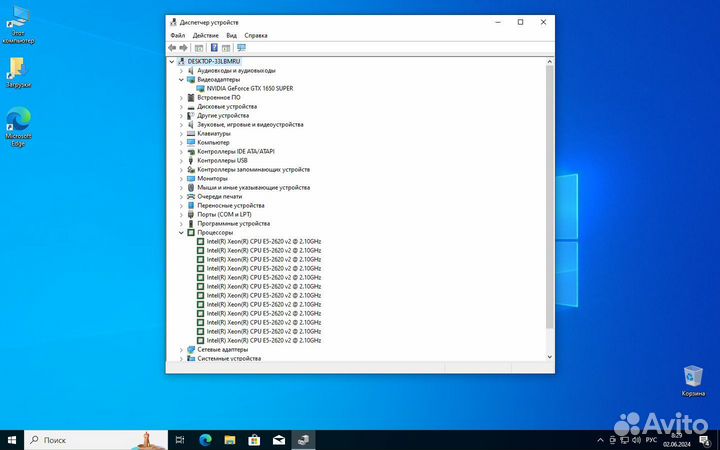720x450 pixels.
Task: Click the scroll up arrow in device list
Action: point(550,62)
